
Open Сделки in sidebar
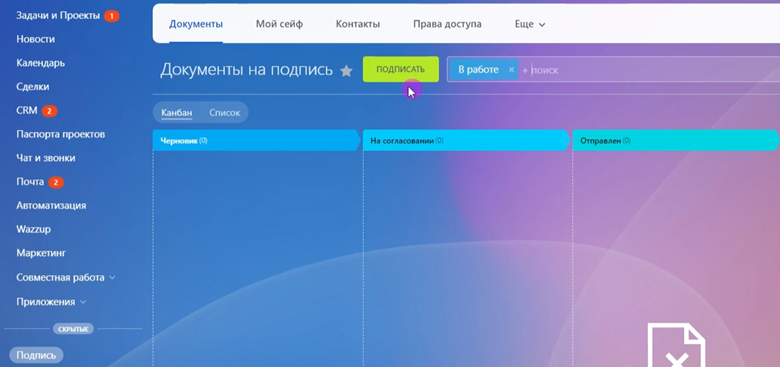(33, 87)
